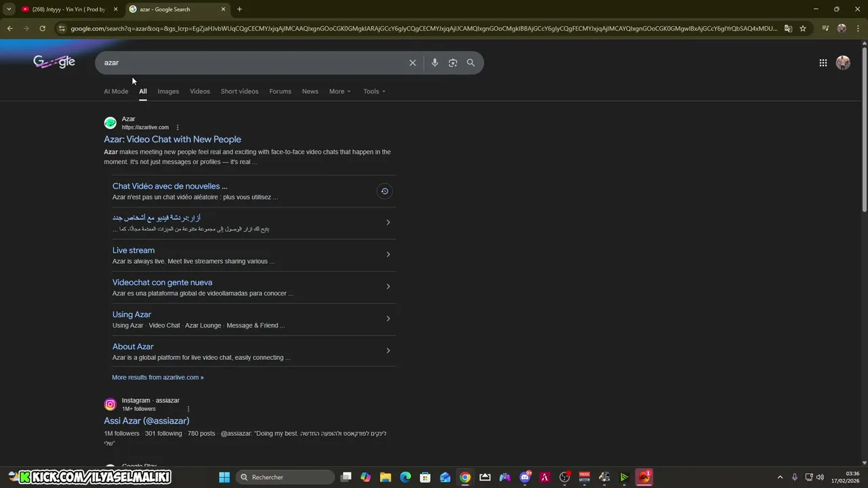This screenshot has height=488, width=868.
Task: Open the media control toolbar icon
Action: pos(825,28)
